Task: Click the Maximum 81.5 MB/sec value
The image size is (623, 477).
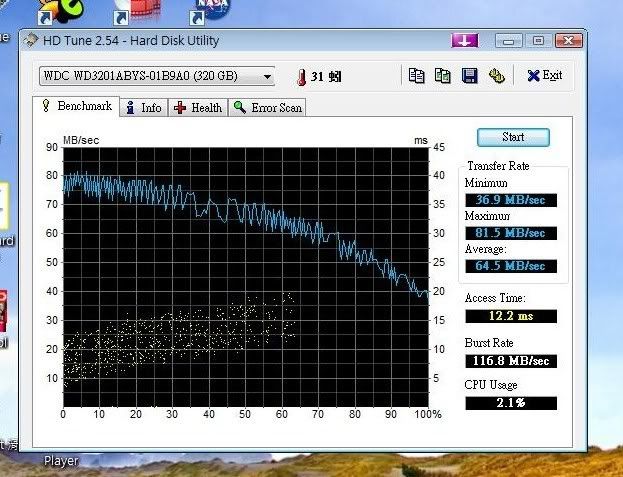Action: [x=511, y=233]
